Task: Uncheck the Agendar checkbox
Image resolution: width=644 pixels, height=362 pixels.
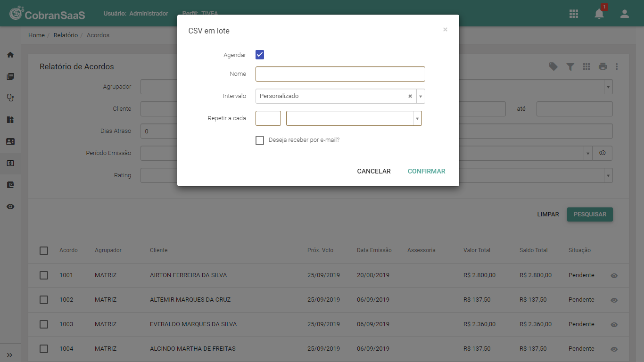Action: [260, 55]
